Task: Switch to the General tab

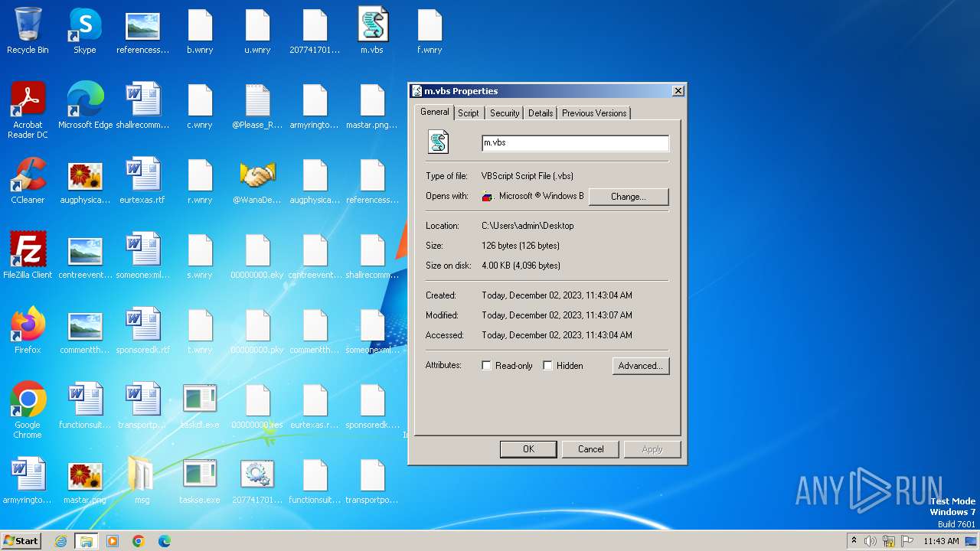Action: 434,112
